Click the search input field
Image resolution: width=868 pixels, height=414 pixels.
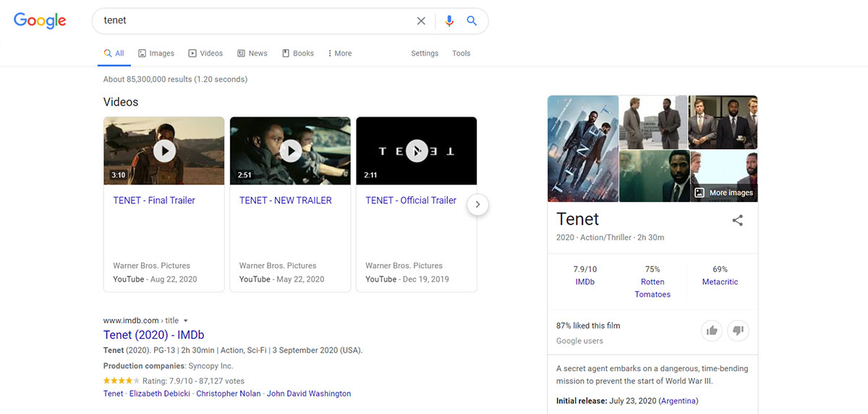253,21
